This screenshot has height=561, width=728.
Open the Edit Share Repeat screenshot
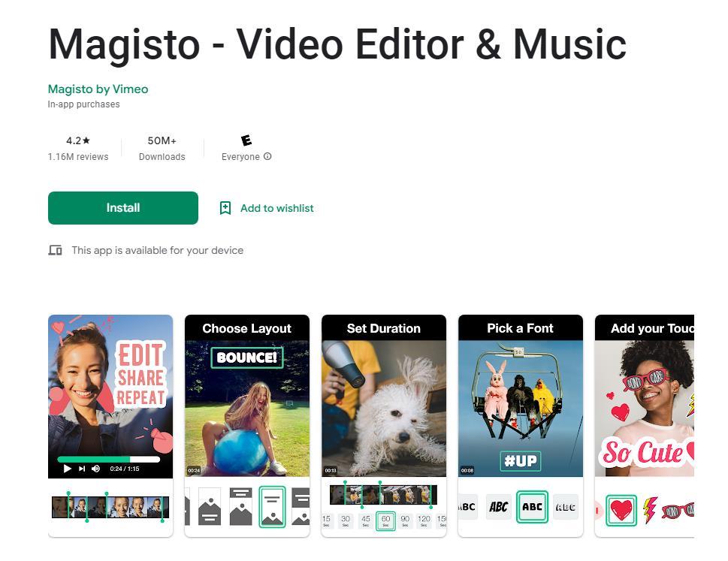110,426
